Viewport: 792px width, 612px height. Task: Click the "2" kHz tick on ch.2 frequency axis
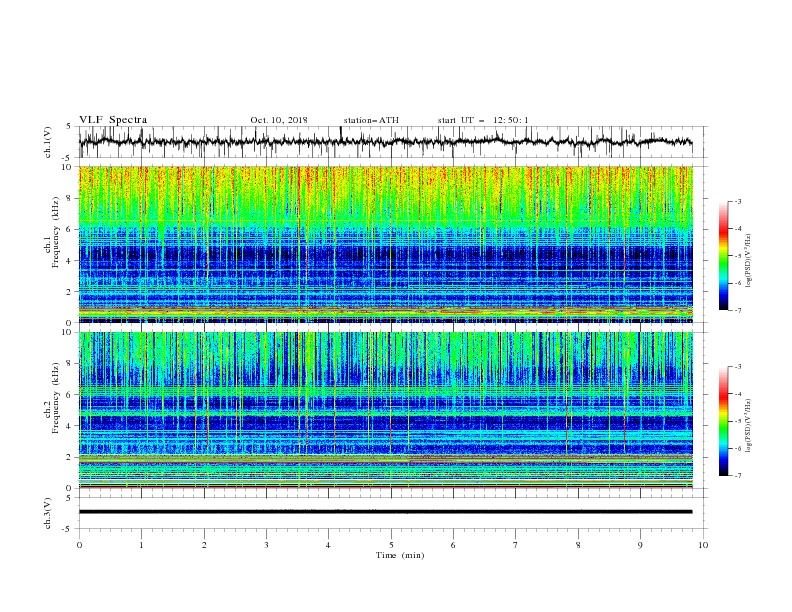point(69,457)
